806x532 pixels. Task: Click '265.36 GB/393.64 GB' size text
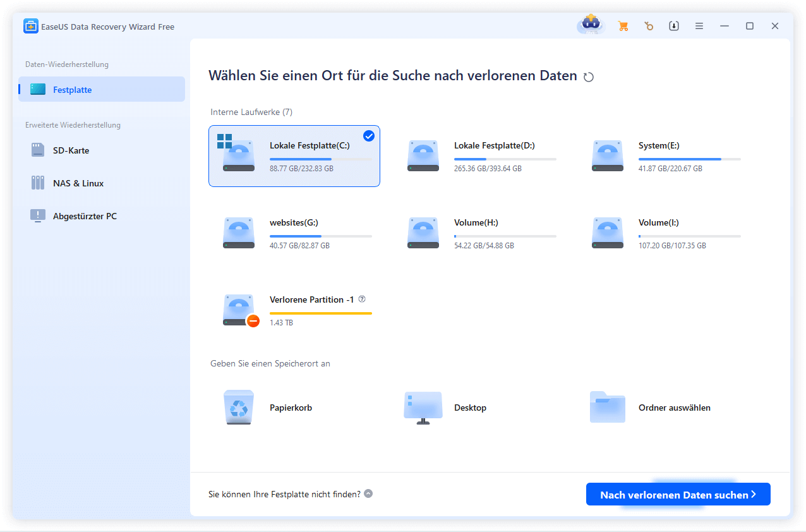(x=488, y=169)
